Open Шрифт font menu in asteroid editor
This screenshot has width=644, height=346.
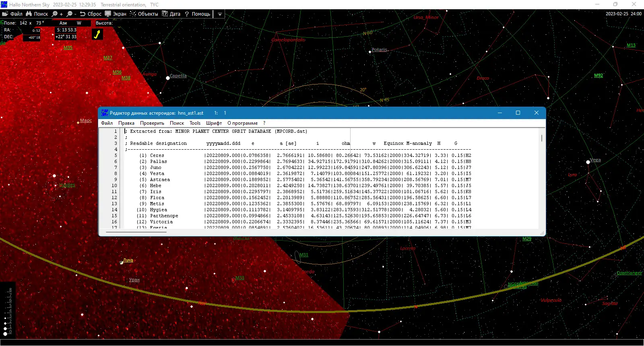click(x=214, y=123)
